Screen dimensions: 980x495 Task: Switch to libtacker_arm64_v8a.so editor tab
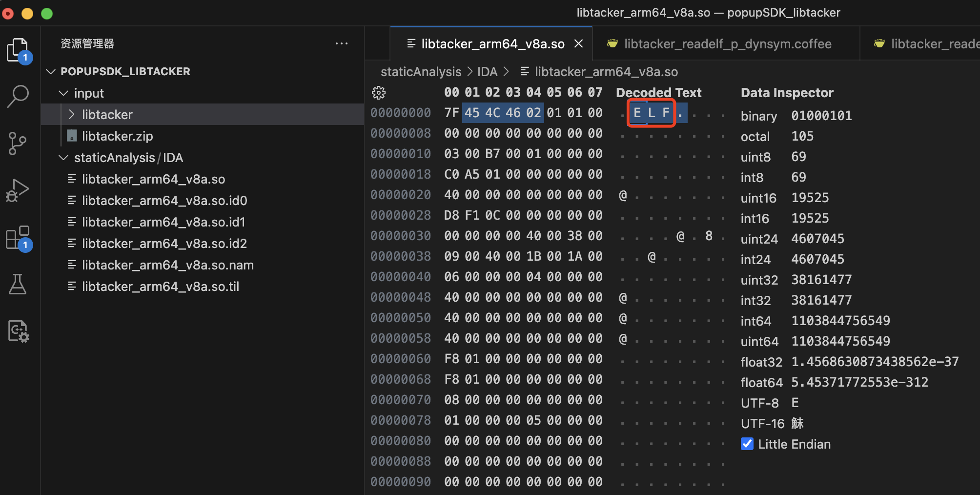tap(491, 44)
